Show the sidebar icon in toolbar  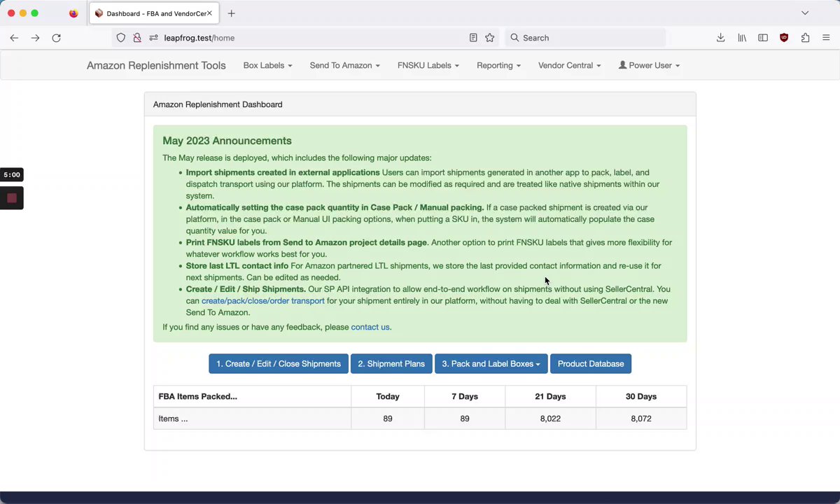point(763,38)
